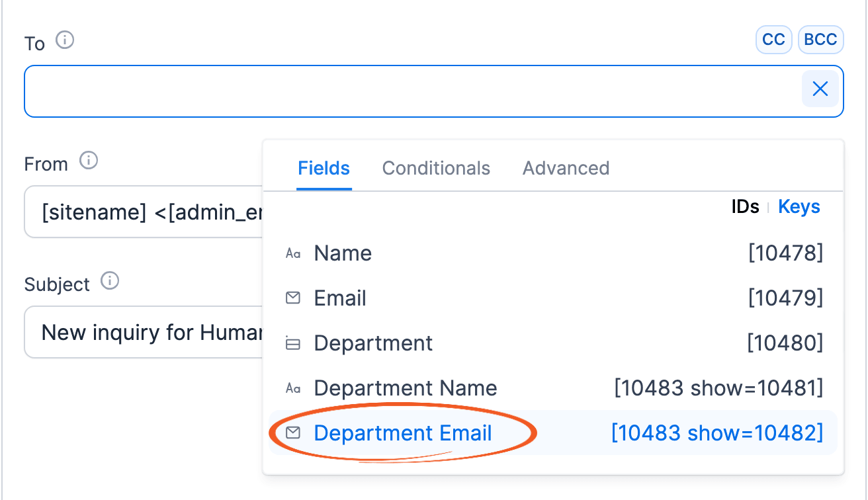Clear the To field with X icon
Screen dimensions: 868x500
tap(820, 89)
